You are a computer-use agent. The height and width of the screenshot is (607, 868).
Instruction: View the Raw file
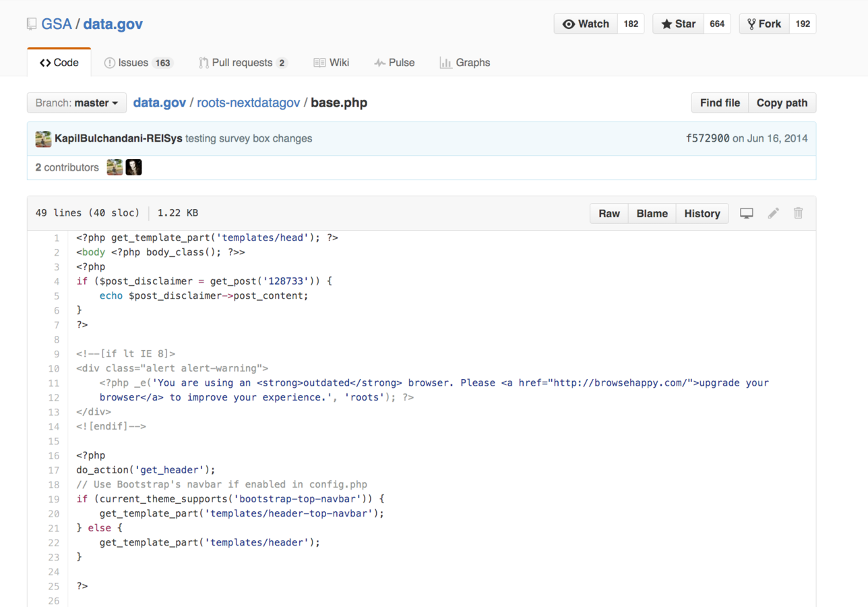tap(609, 213)
